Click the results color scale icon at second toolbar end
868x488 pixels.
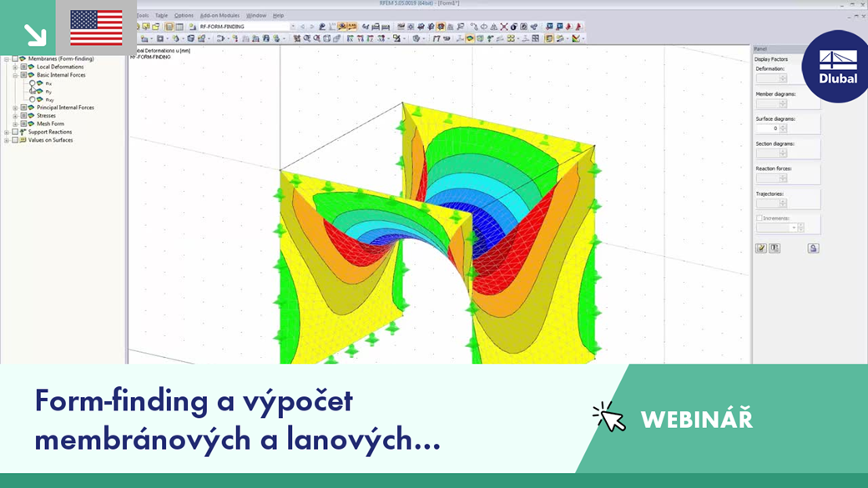point(576,38)
